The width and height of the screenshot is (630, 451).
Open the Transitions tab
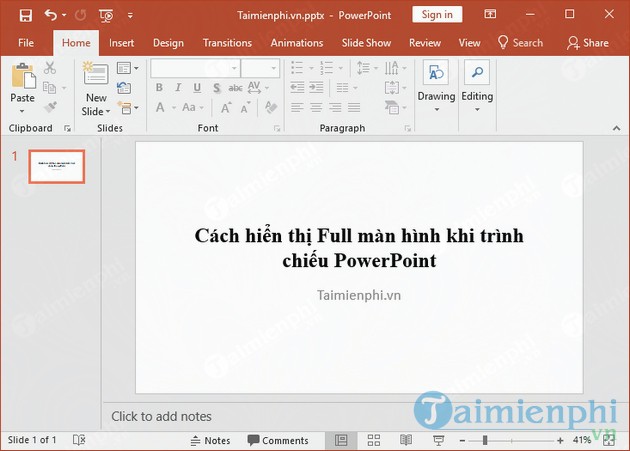click(x=227, y=43)
